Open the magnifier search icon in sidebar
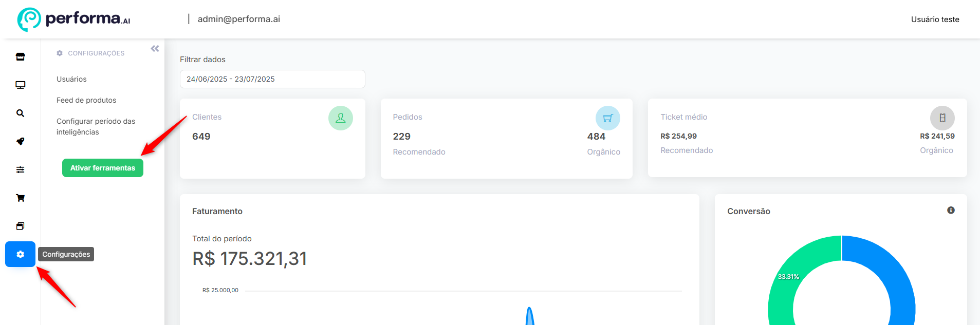This screenshot has height=325, width=980. pos(20,113)
